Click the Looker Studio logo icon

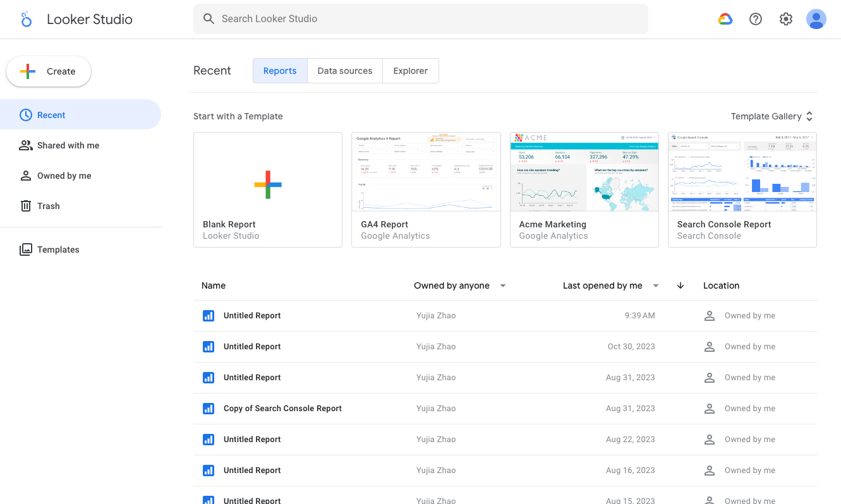tap(26, 19)
